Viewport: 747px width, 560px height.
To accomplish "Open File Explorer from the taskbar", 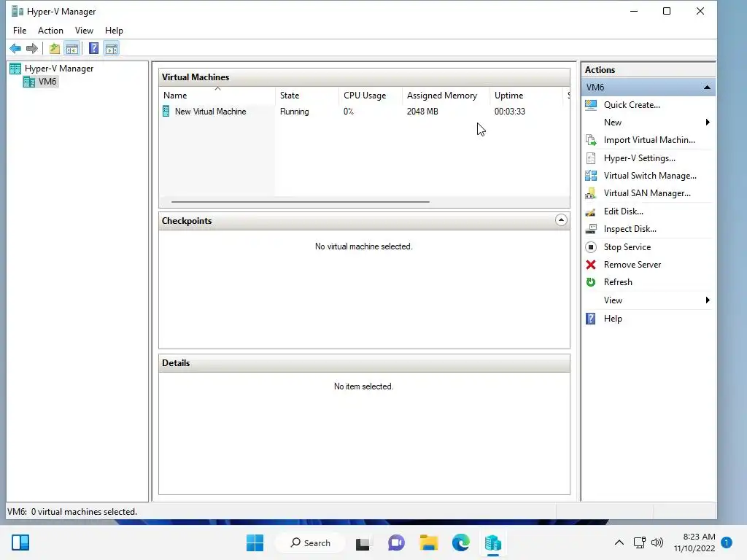I will tap(428, 542).
